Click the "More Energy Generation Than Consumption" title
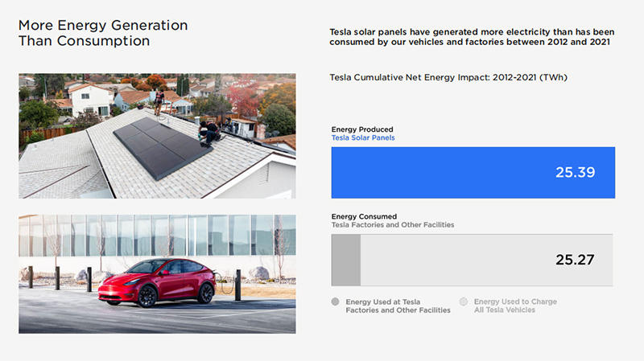The height and width of the screenshot is (361, 644). click(x=102, y=33)
